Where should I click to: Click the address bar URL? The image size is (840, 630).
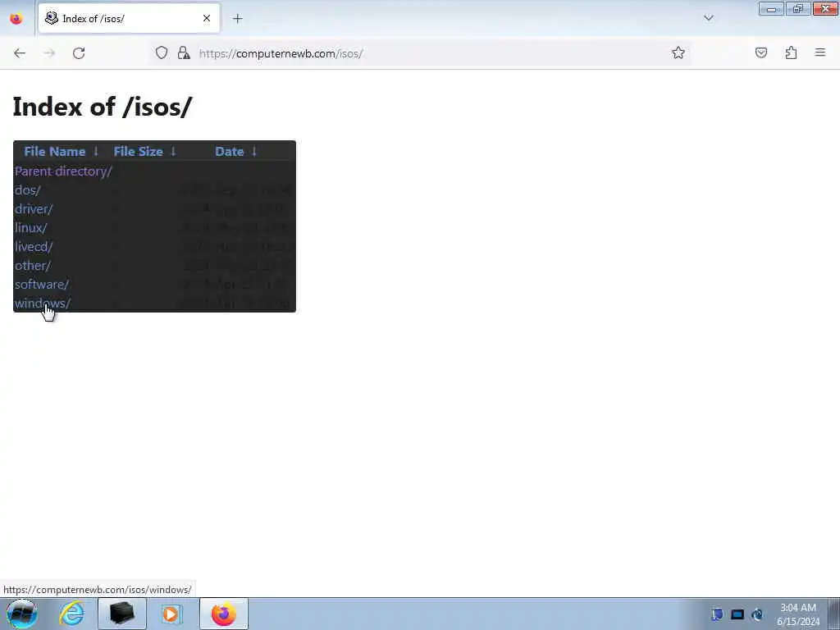coord(281,53)
